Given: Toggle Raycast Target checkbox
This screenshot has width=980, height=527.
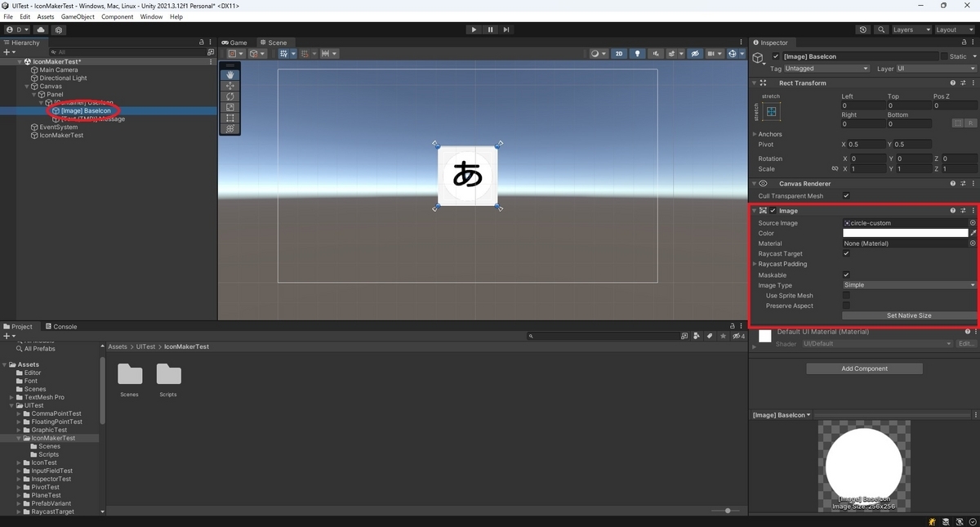Looking at the screenshot, I should click(846, 254).
